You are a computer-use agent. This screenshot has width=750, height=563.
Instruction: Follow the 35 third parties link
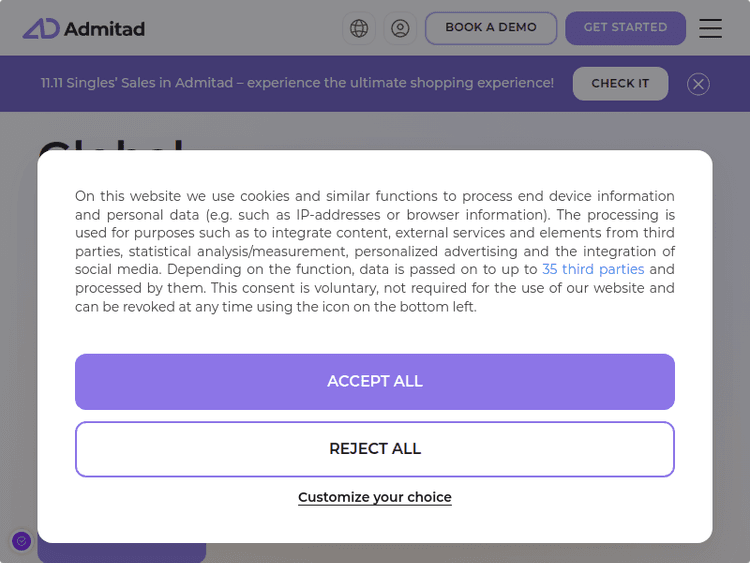[x=593, y=270]
